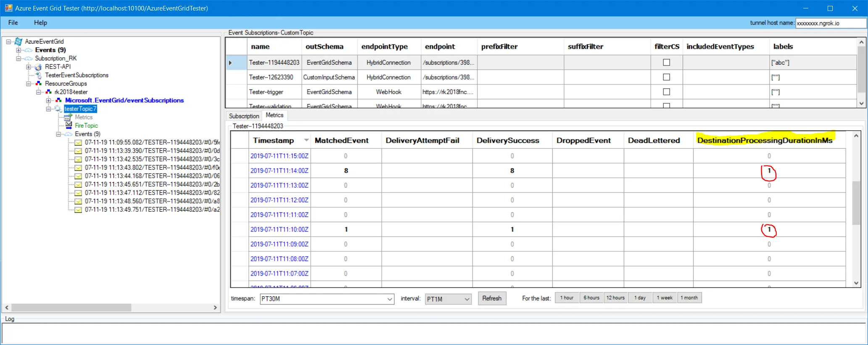Open timestamp link 2019-07-11T11:10:00Z
The width and height of the screenshot is (868, 345).
click(x=280, y=229)
